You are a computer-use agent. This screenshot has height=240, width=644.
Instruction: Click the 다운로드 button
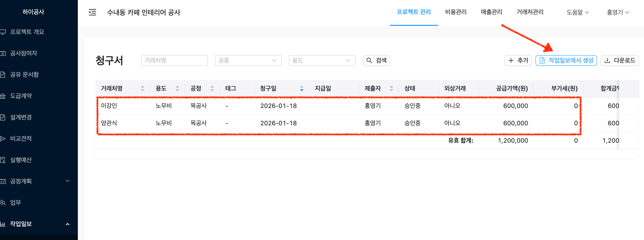620,60
